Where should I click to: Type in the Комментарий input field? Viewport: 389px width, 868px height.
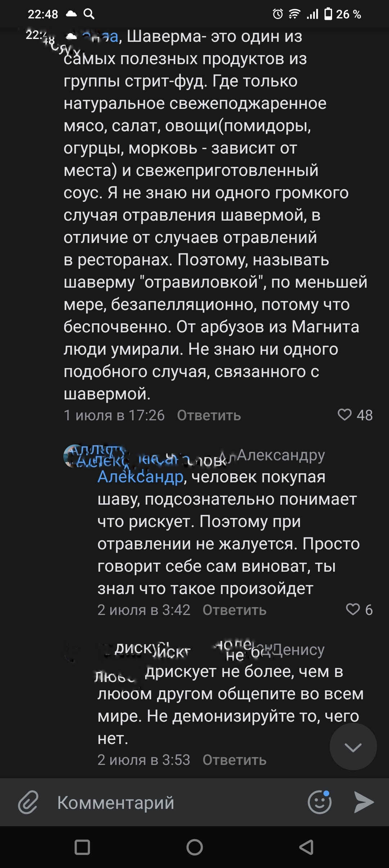pyautogui.click(x=173, y=802)
